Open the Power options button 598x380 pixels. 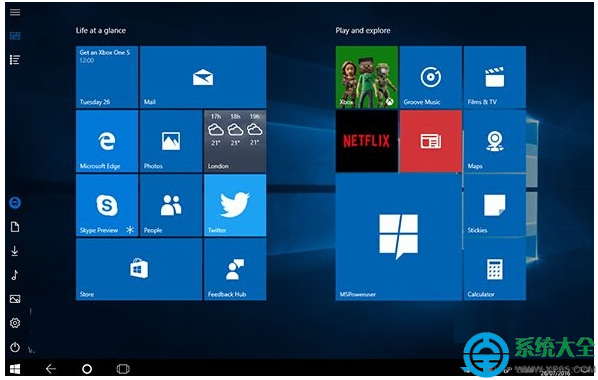pos(15,347)
